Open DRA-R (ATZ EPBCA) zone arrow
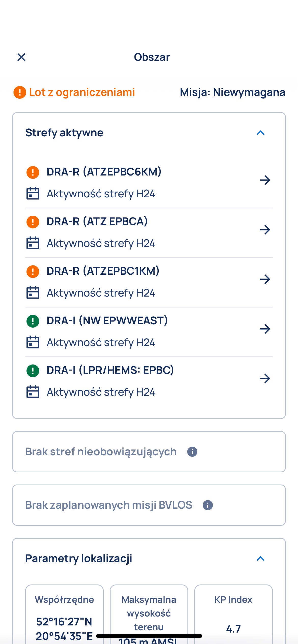This screenshot has width=298, height=644. click(265, 230)
